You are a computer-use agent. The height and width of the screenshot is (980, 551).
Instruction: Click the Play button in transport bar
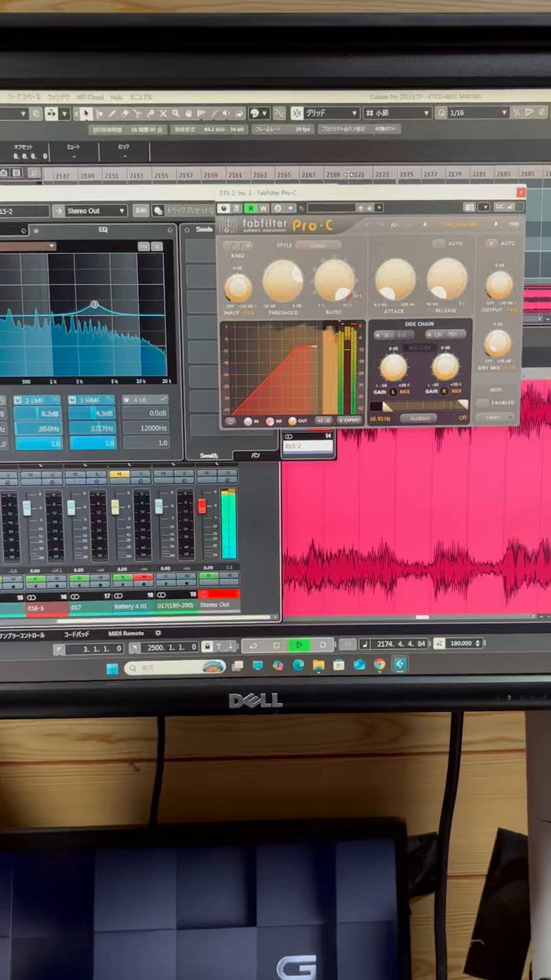(x=300, y=644)
